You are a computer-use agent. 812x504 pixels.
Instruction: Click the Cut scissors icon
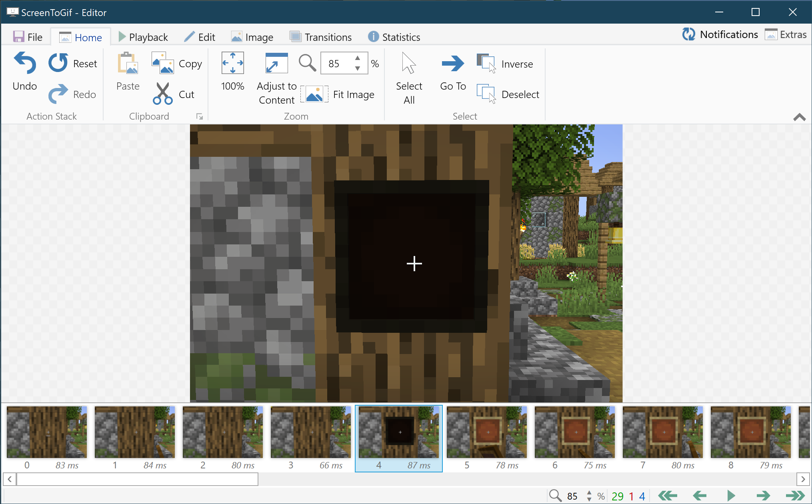(x=162, y=94)
